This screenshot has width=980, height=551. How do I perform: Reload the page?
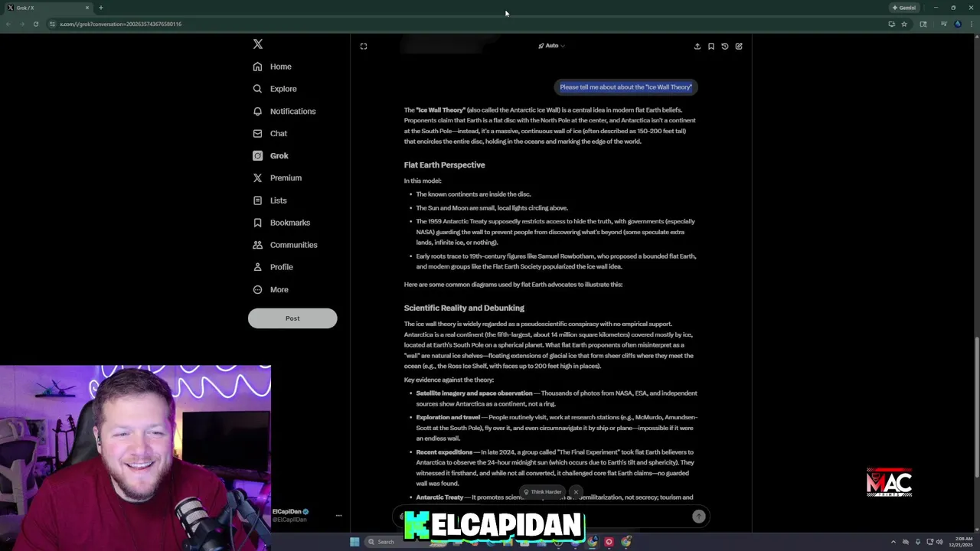[x=35, y=24]
